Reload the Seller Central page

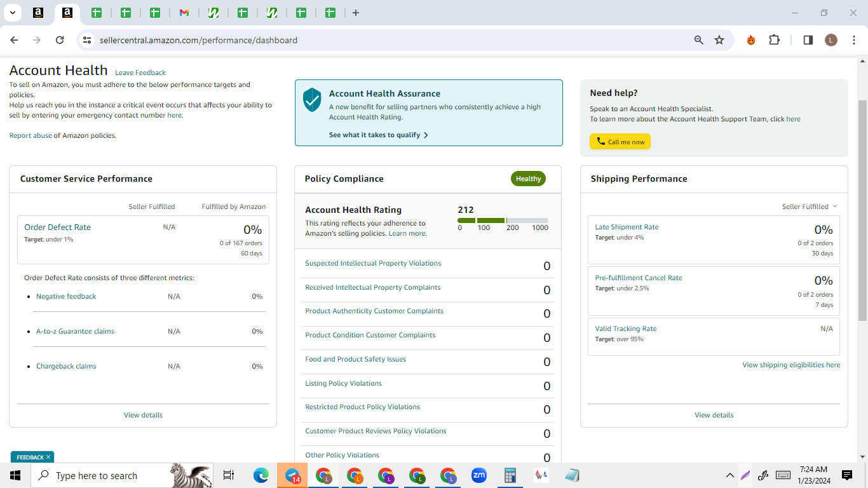[60, 40]
